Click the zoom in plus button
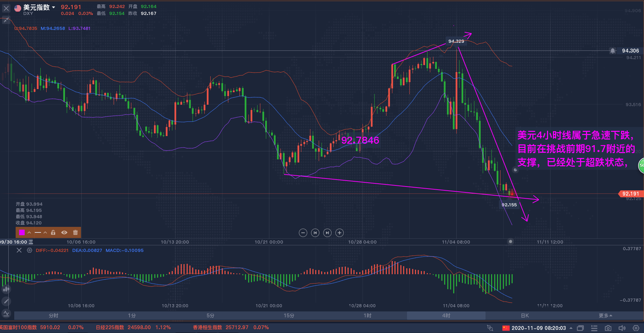644x333 pixels. coord(340,233)
